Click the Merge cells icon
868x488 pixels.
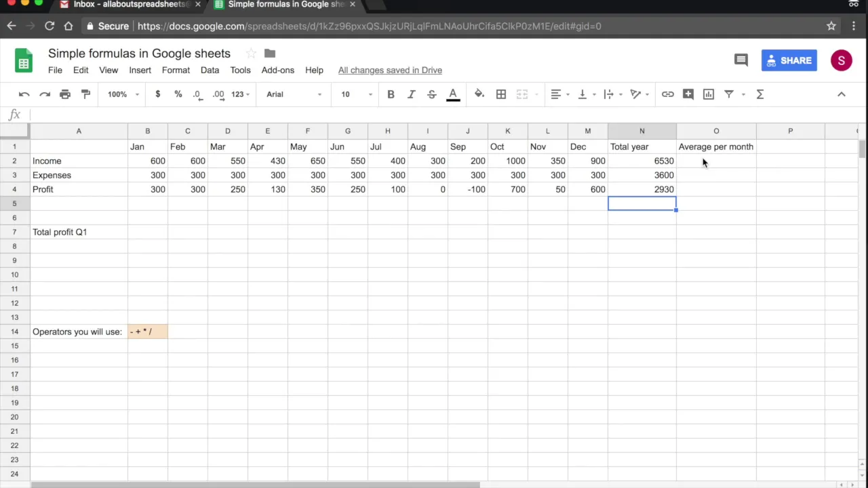click(521, 94)
